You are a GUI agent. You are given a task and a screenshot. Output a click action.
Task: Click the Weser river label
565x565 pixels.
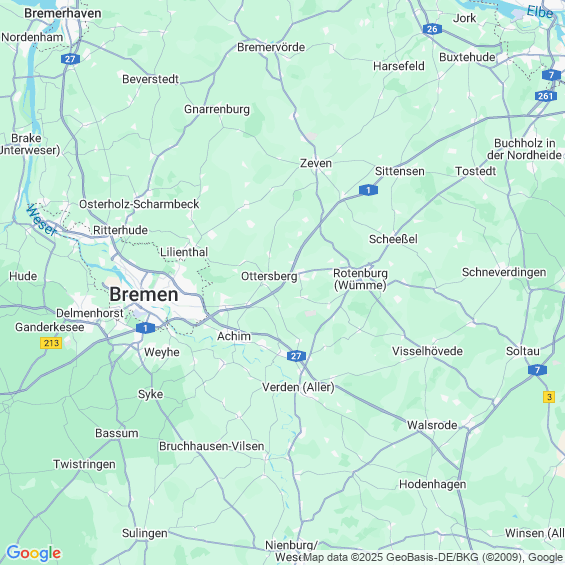42,220
